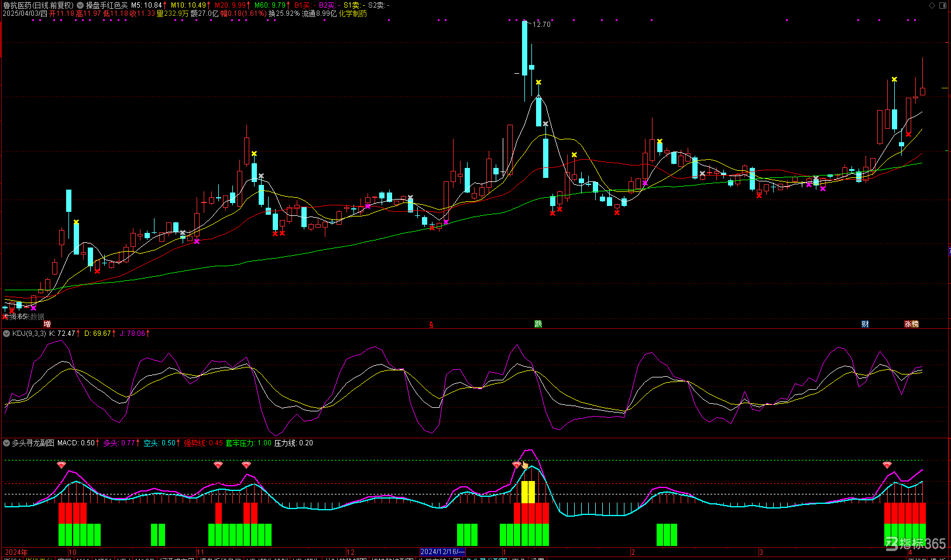The width and height of the screenshot is (951, 560).
Task: Click the hand pointer icon in 多头寻龙副图
Action: (525, 465)
